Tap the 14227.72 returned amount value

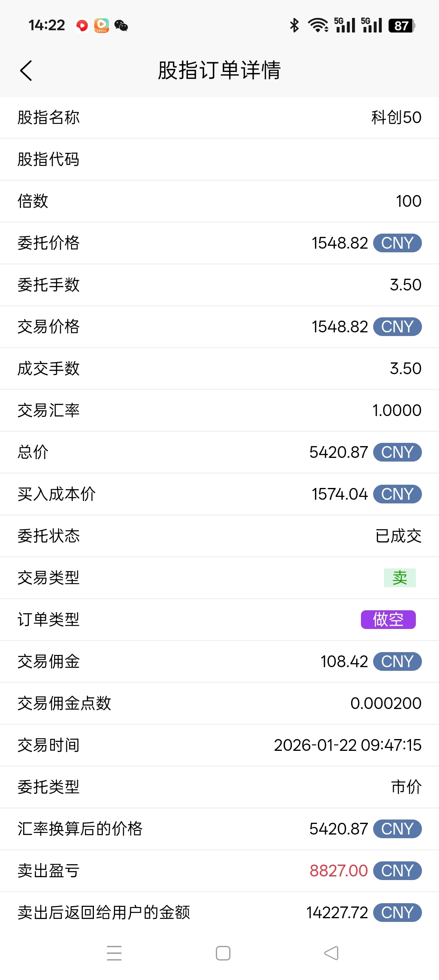337,913
